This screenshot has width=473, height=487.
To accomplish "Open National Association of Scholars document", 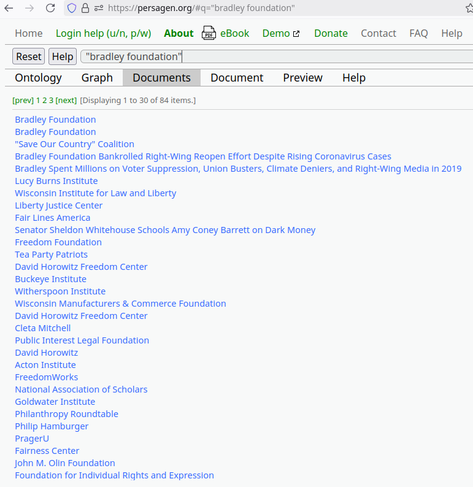I will coord(81,390).
